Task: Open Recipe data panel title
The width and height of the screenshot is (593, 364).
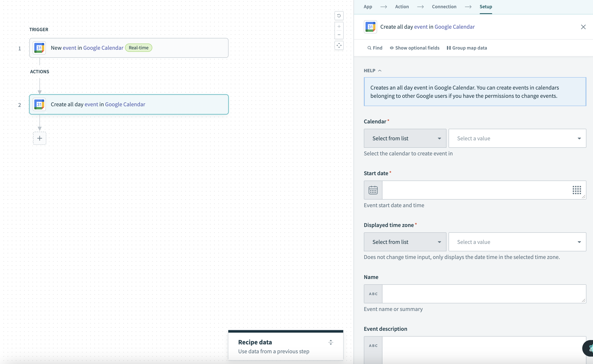Action: (255, 342)
